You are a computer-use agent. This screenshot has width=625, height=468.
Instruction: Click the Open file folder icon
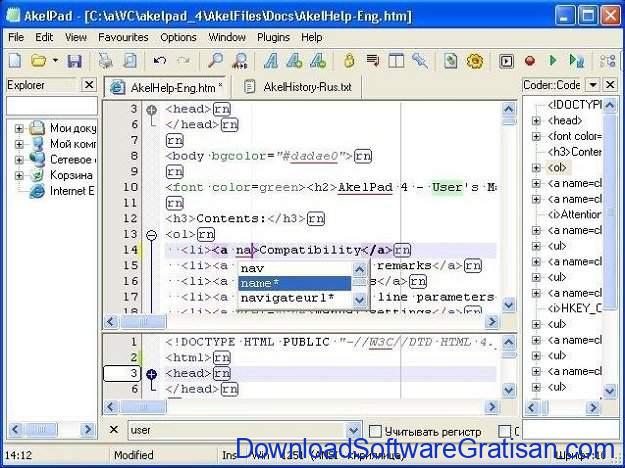[39, 61]
